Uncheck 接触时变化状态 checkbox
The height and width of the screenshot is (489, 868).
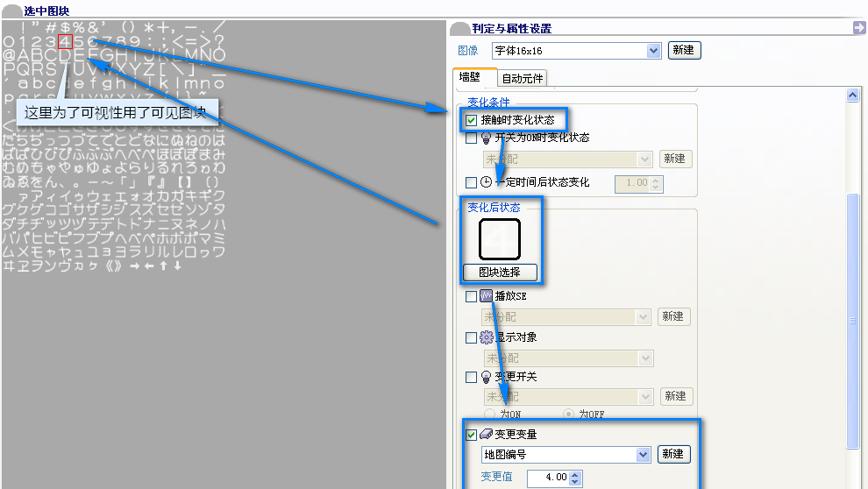[471, 120]
